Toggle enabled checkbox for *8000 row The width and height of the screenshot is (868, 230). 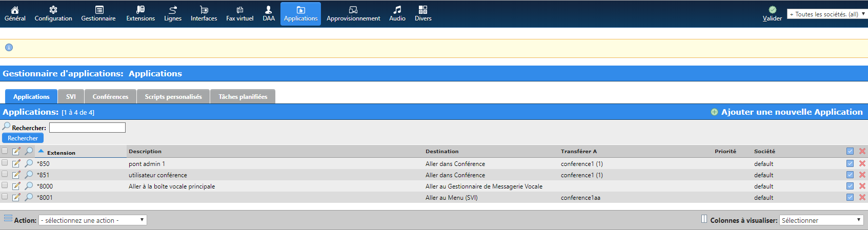850,186
